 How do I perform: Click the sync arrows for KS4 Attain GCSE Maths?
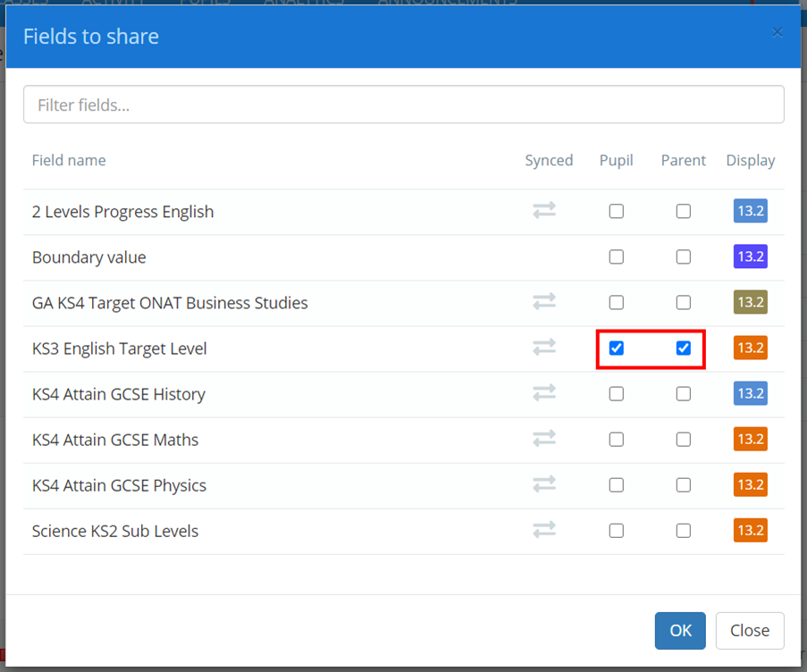[544, 439]
